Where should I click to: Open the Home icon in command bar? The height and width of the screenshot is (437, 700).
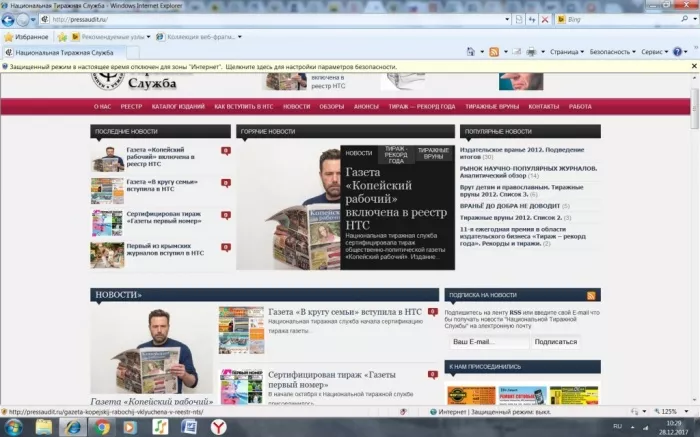click(x=470, y=52)
